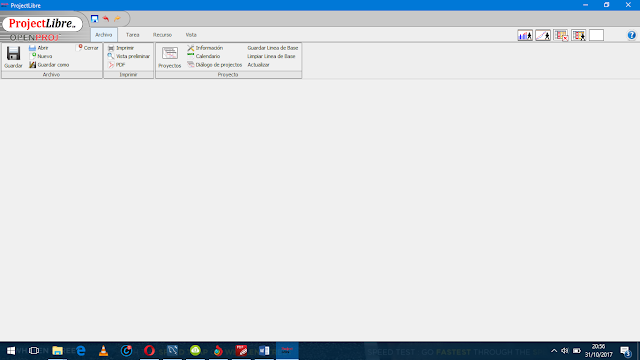Open the notification action center

[x=626, y=351]
